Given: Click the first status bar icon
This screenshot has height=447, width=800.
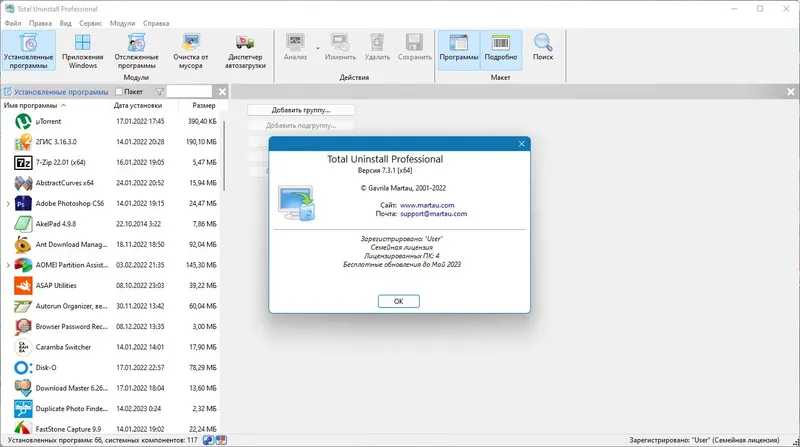Looking at the screenshot, I should coord(208,440).
